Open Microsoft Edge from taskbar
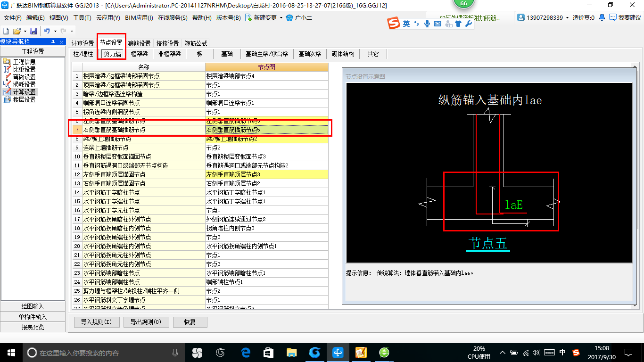 246,352
